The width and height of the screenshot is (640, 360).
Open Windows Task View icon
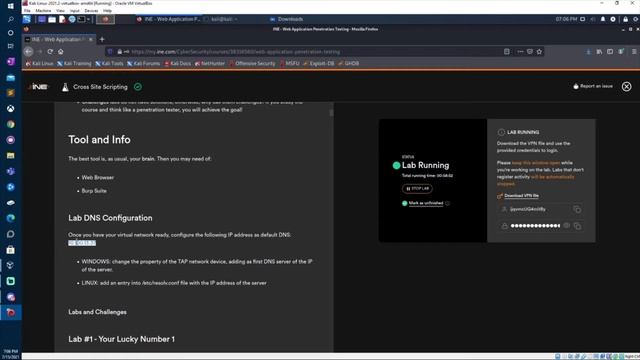11,46
